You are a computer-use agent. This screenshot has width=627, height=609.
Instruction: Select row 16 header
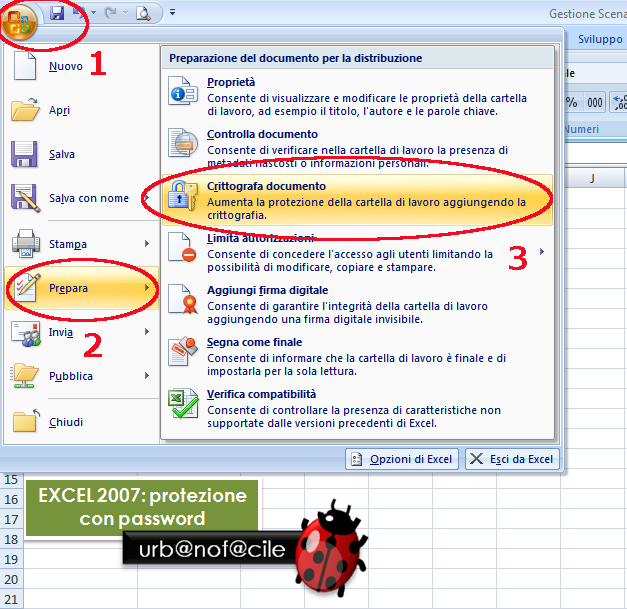[11, 499]
